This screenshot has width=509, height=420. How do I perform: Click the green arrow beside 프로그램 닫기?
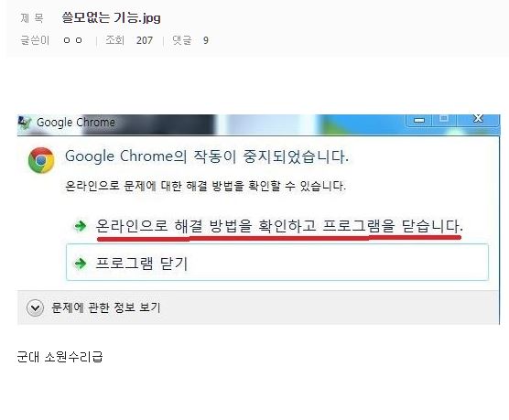click(80, 264)
